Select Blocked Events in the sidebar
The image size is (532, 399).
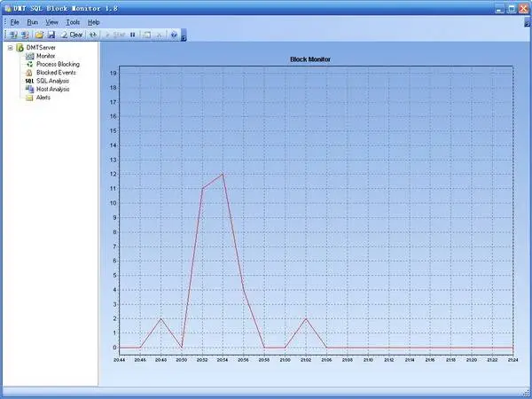pyautogui.click(x=55, y=73)
